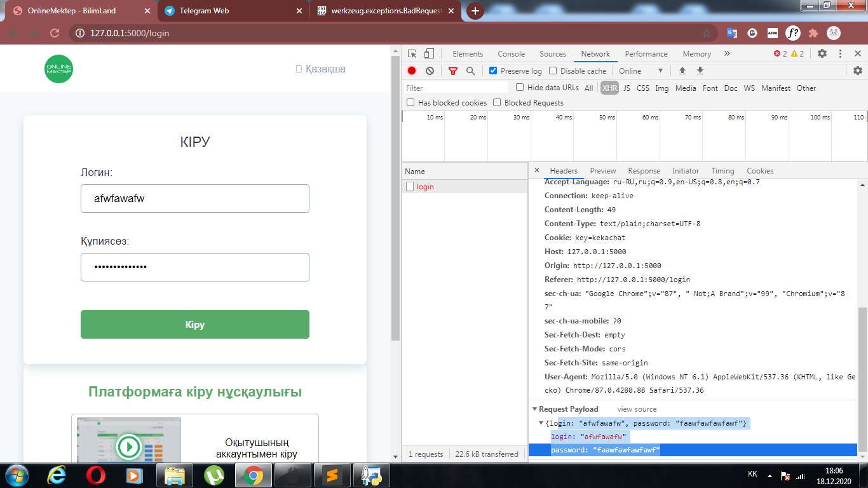Check Hide data URLs
The height and width of the screenshot is (488, 868).
520,88
